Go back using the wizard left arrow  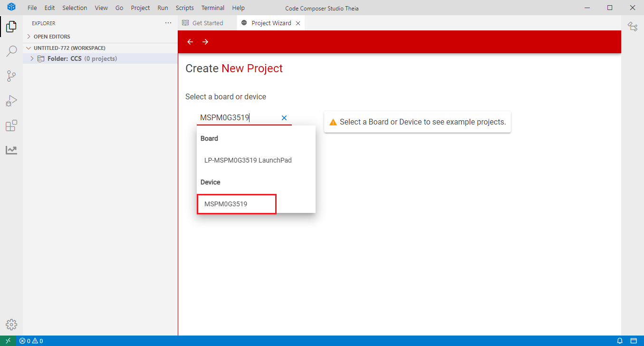tap(190, 42)
